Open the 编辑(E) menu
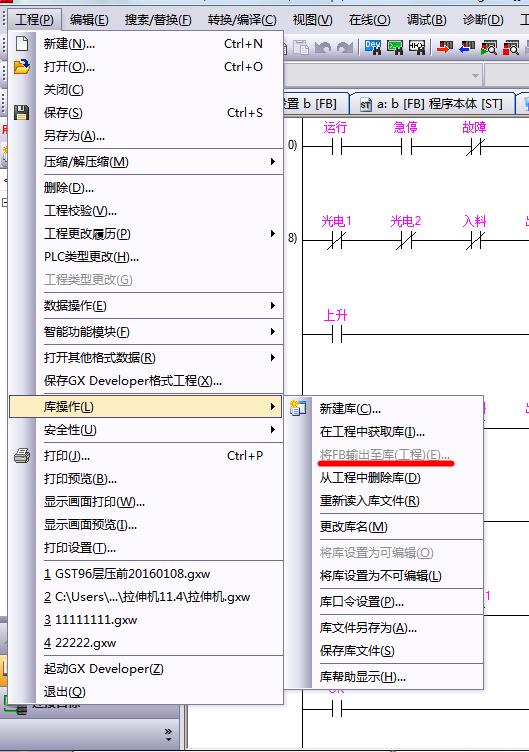 tap(89, 20)
